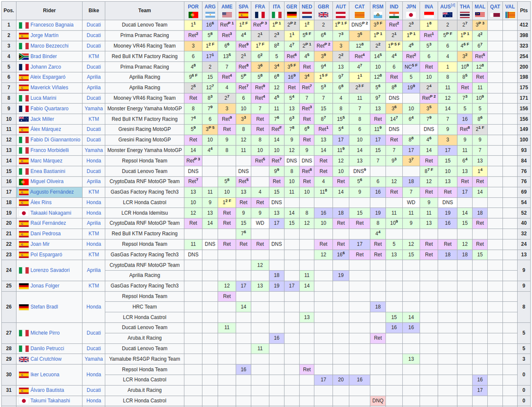Click Jorge Martín's 398 points total
Screen dimensions: 532x407
click(524, 35)
